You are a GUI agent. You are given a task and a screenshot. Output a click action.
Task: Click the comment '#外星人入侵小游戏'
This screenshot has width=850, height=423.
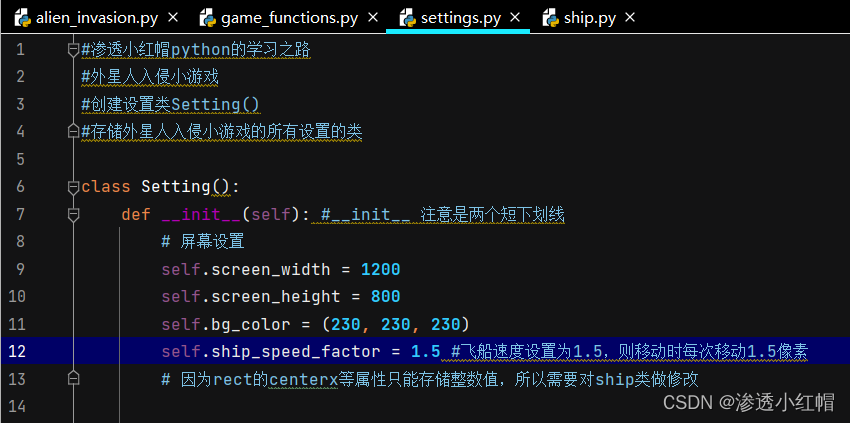(150, 77)
